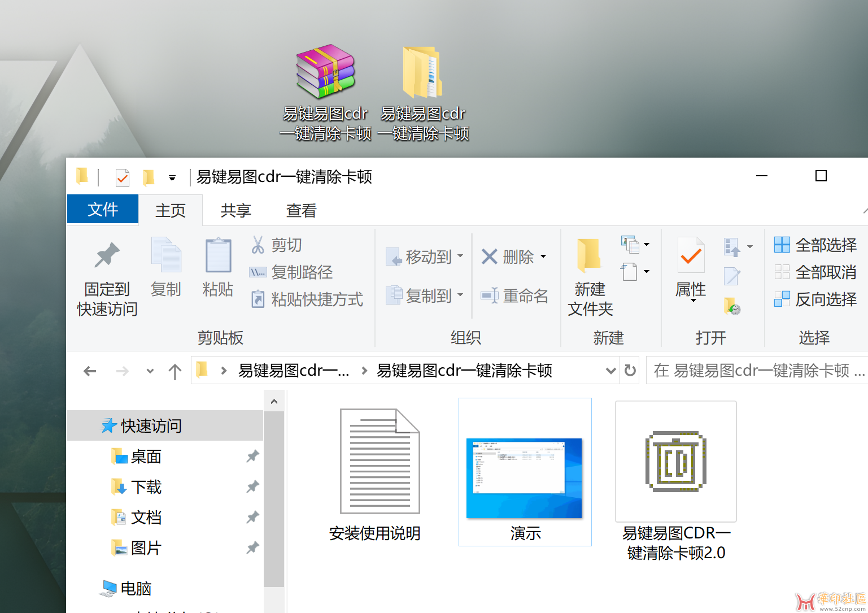Click the Rename icon in the ribbon
This screenshot has width=868, height=613.
point(489,295)
